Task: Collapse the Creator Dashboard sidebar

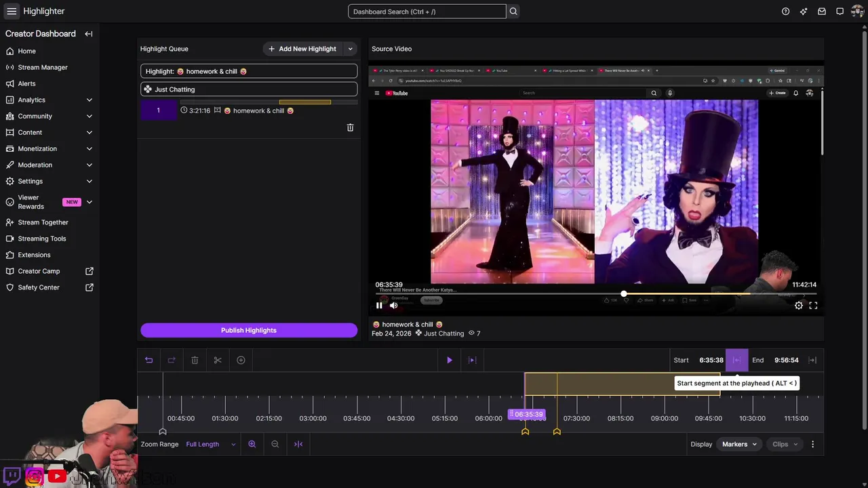Action: pyautogui.click(x=89, y=34)
